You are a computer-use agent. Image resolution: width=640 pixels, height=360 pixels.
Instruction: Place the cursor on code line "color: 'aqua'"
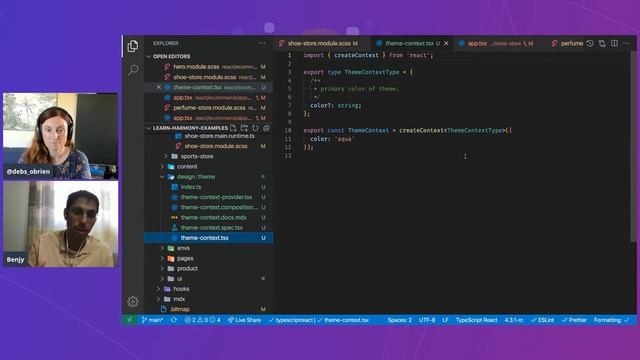(x=332, y=139)
